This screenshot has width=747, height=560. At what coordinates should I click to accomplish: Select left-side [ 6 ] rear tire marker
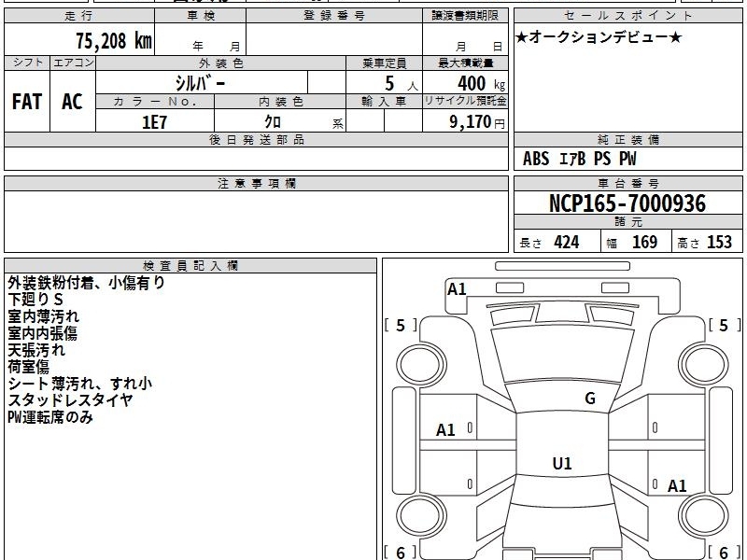(401, 553)
